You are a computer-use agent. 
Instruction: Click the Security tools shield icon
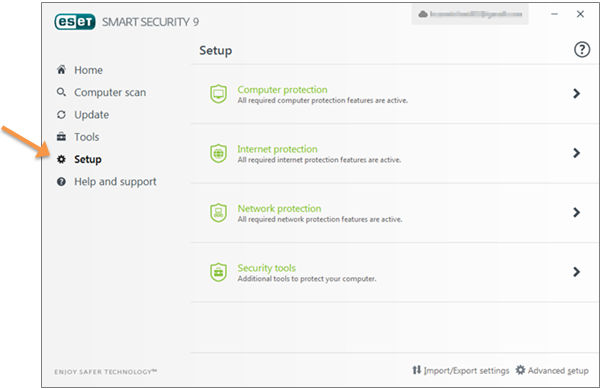tap(218, 272)
